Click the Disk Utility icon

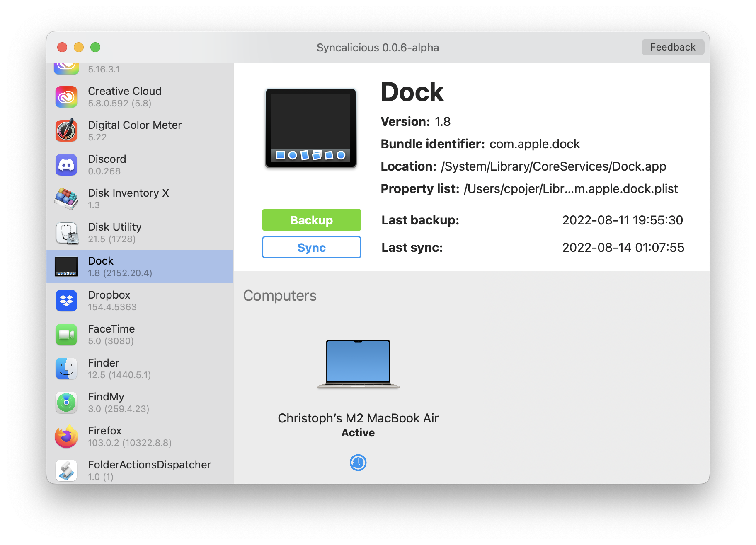tap(66, 233)
